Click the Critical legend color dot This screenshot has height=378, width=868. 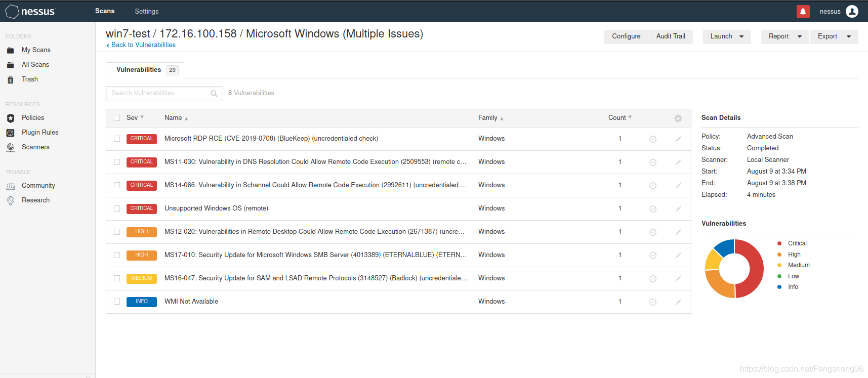779,243
